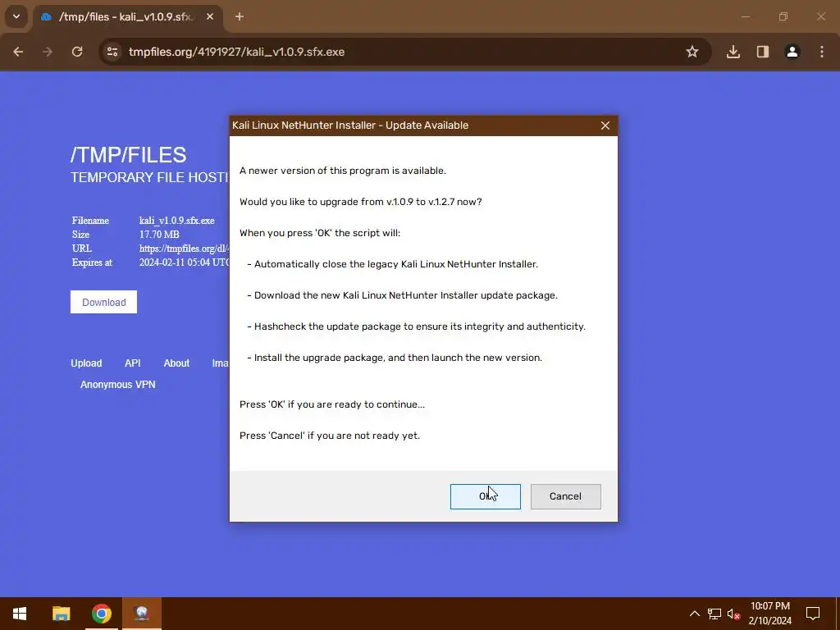The image size is (840, 630).
Task: Open the Windows Start menu
Action: pos(20,614)
